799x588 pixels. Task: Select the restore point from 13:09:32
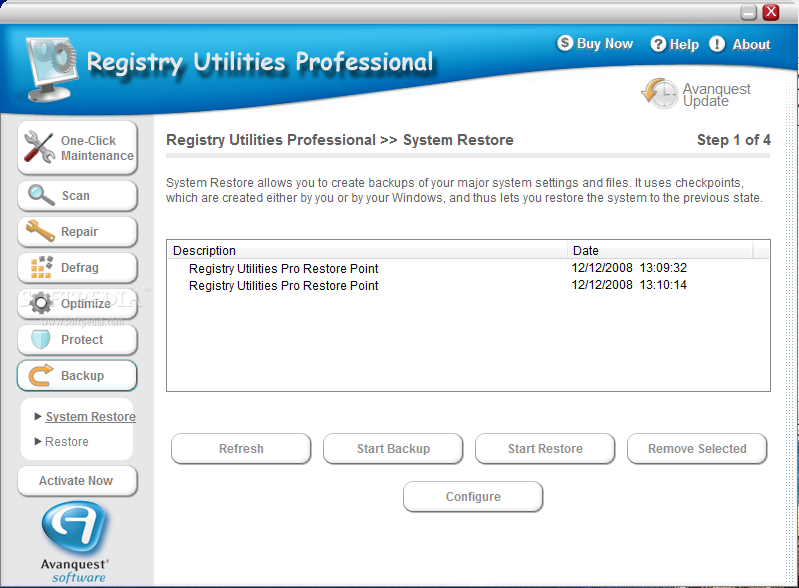pos(283,269)
